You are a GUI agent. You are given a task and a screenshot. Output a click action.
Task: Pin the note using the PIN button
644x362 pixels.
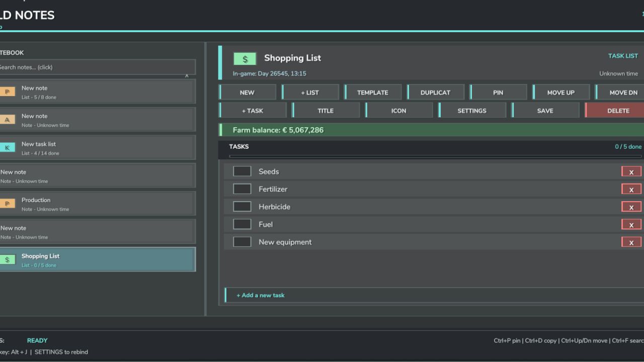point(498,93)
